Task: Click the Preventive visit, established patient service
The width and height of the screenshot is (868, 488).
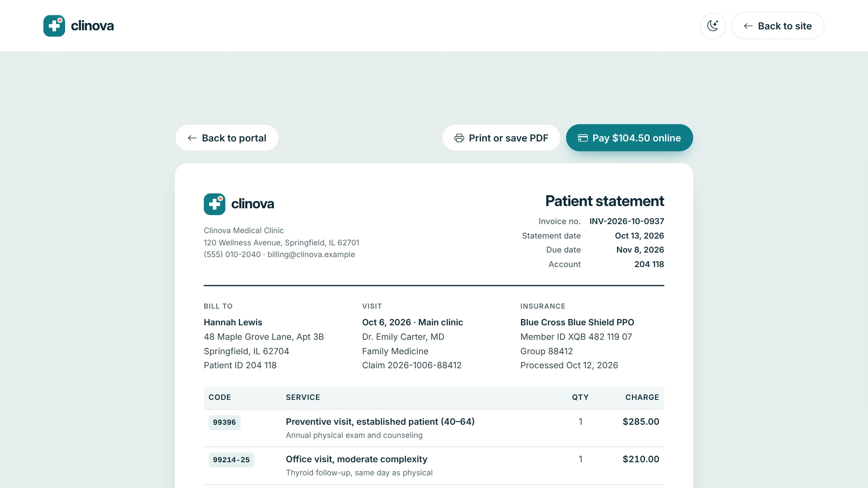Action: tap(380, 422)
